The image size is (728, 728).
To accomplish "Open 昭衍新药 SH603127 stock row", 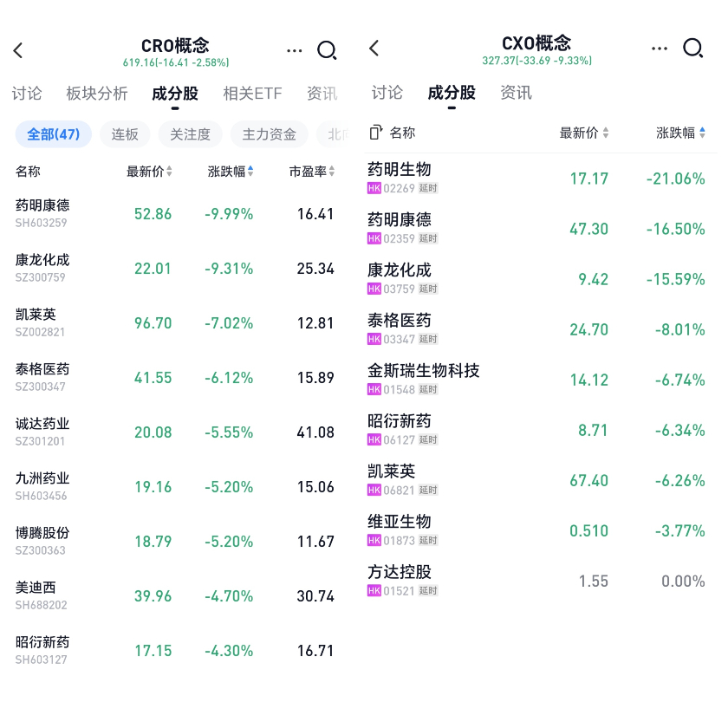I will [x=174, y=650].
